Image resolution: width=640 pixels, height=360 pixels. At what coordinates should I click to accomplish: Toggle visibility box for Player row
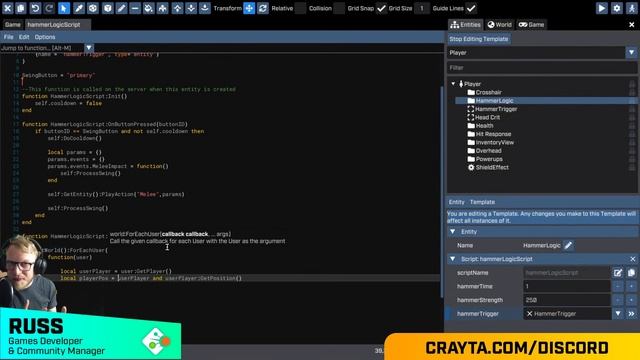click(x=632, y=84)
